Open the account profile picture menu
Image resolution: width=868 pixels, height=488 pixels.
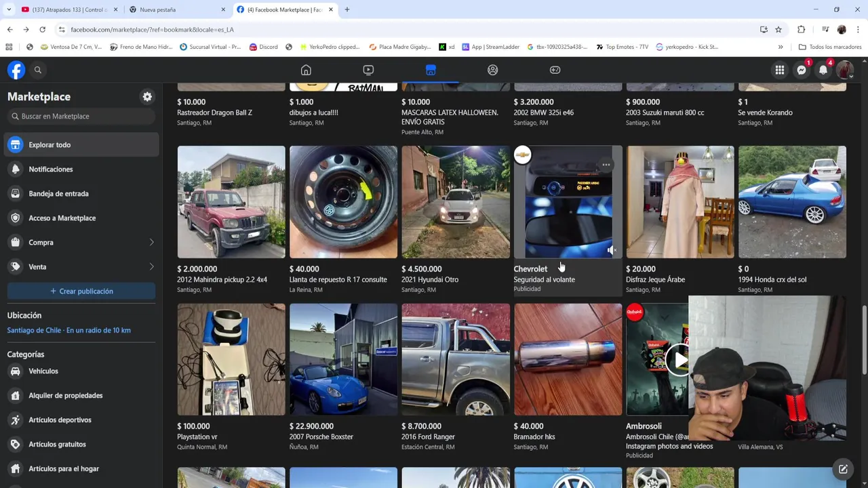click(845, 70)
